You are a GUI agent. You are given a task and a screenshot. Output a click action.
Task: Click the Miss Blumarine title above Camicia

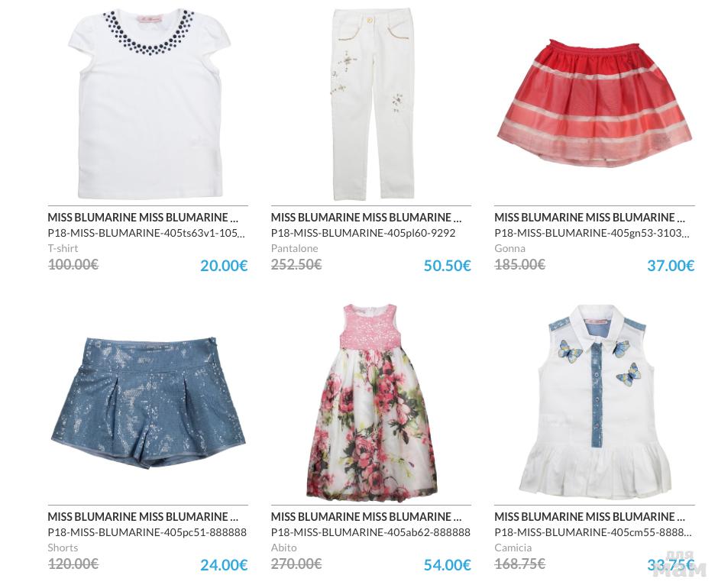(x=590, y=516)
